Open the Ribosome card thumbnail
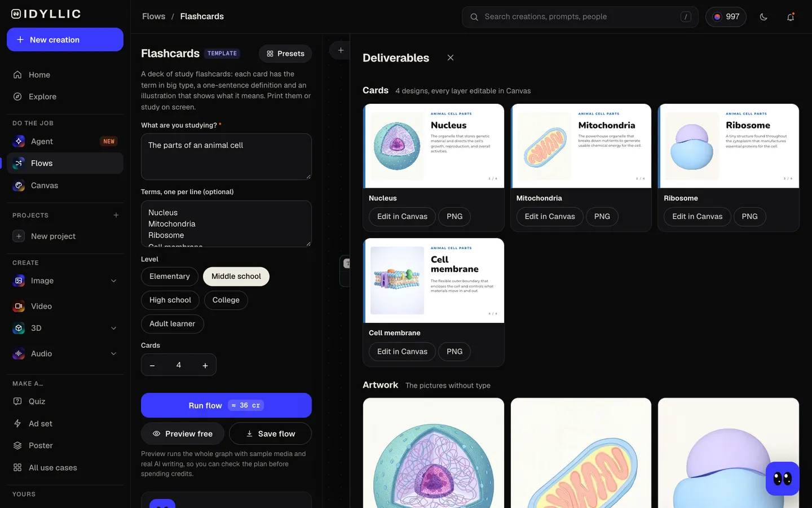 [729, 146]
